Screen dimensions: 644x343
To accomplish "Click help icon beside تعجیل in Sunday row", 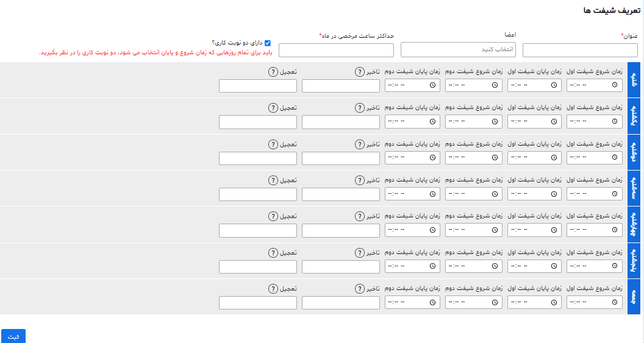I will tap(273, 108).
